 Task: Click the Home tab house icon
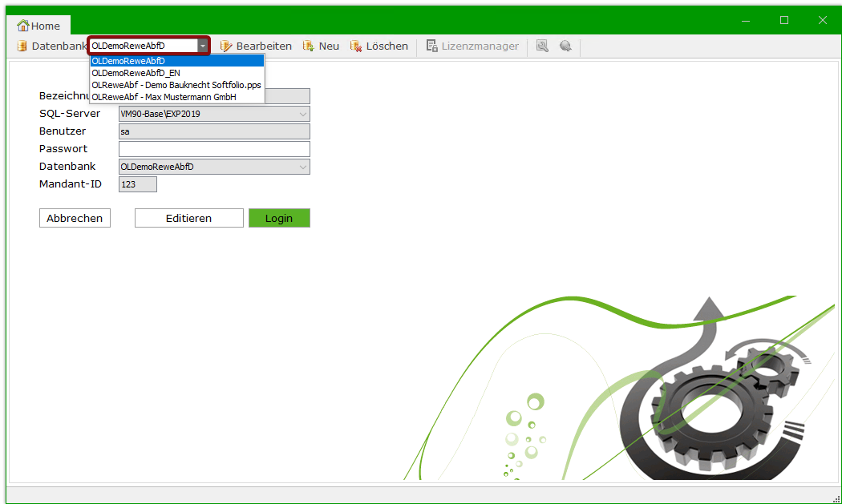tap(22, 26)
